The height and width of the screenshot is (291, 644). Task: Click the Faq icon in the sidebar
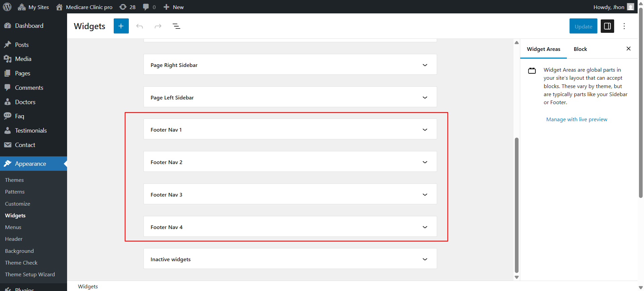[7, 116]
